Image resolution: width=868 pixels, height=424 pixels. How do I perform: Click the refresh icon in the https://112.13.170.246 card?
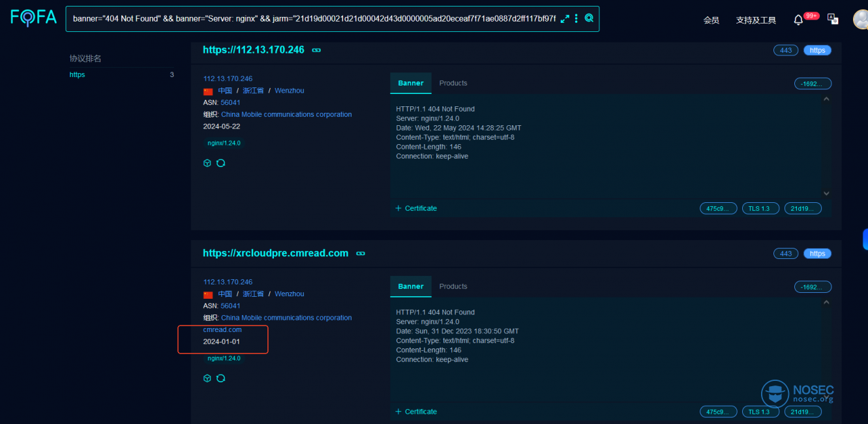(220, 163)
